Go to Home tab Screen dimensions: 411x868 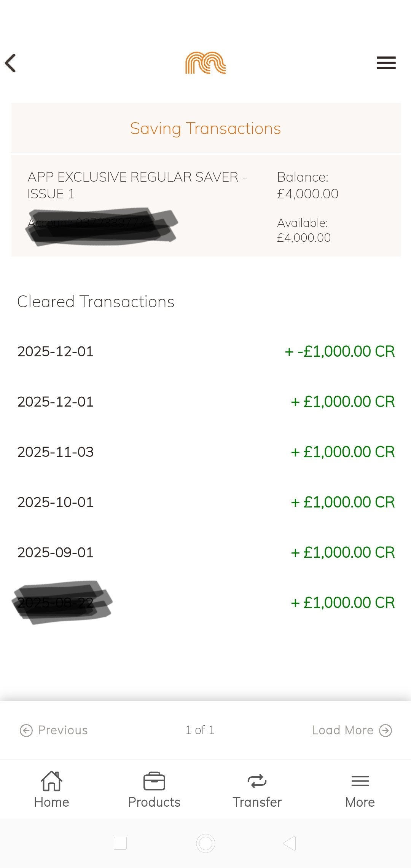(51, 790)
